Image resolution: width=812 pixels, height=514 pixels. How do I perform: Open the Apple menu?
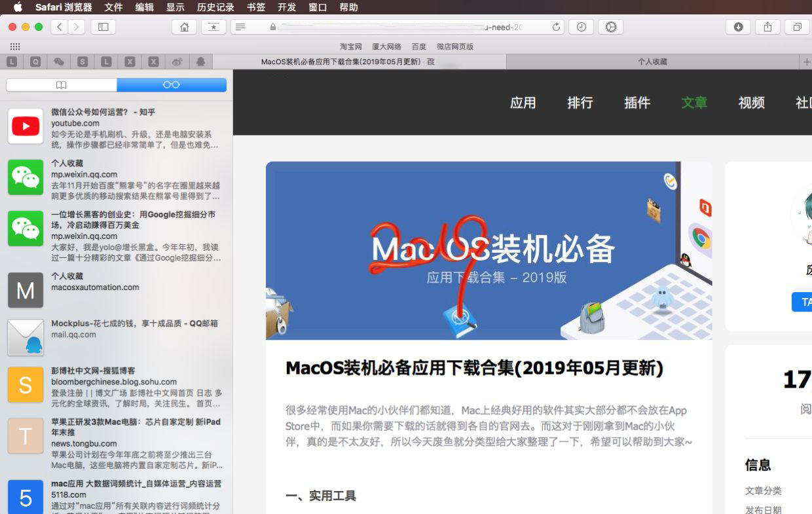[x=18, y=7]
